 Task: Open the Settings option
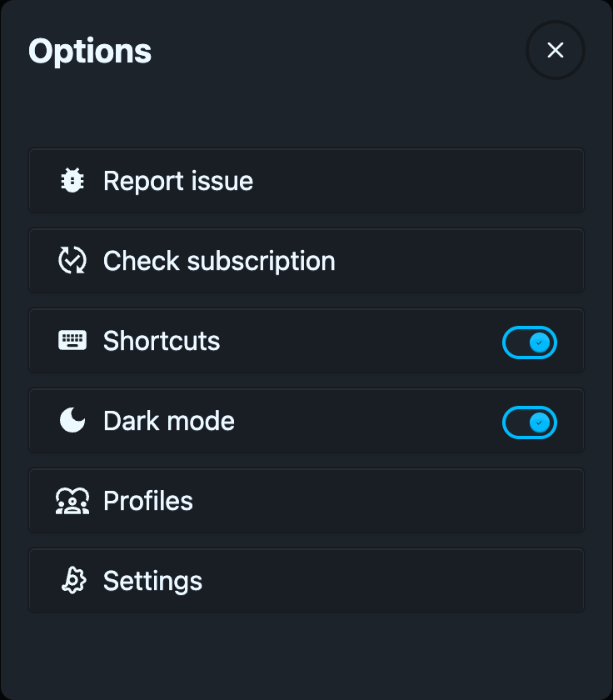pos(306,580)
